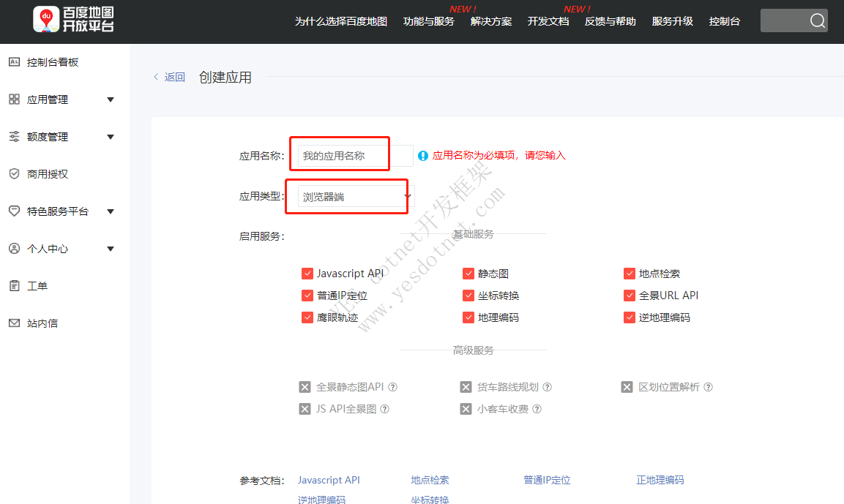Expand the 额度管理 sidebar arrow

(x=111, y=137)
